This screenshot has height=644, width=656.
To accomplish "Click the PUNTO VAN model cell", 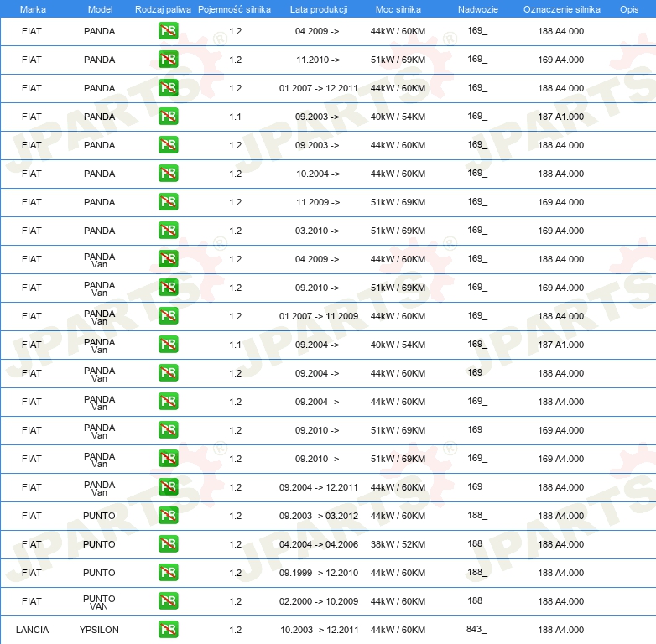I will coord(99,602).
